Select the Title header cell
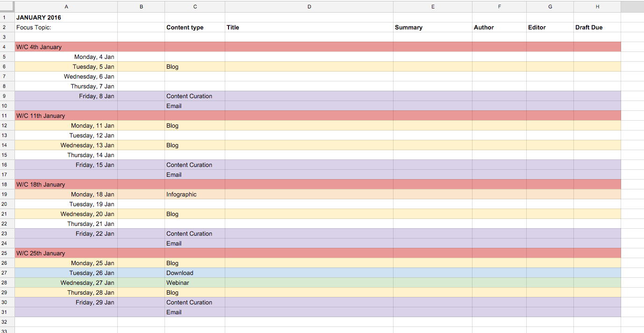This screenshot has width=644, height=333. point(309,28)
